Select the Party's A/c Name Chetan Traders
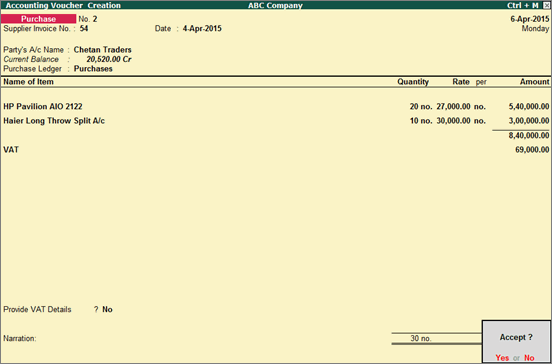This screenshot has width=552, height=364. pos(102,50)
